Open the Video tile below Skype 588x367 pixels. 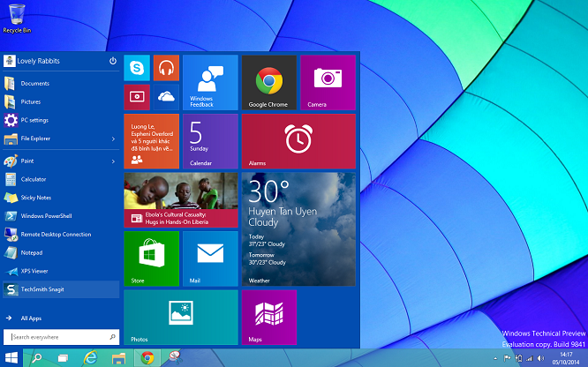[x=137, y=97]
